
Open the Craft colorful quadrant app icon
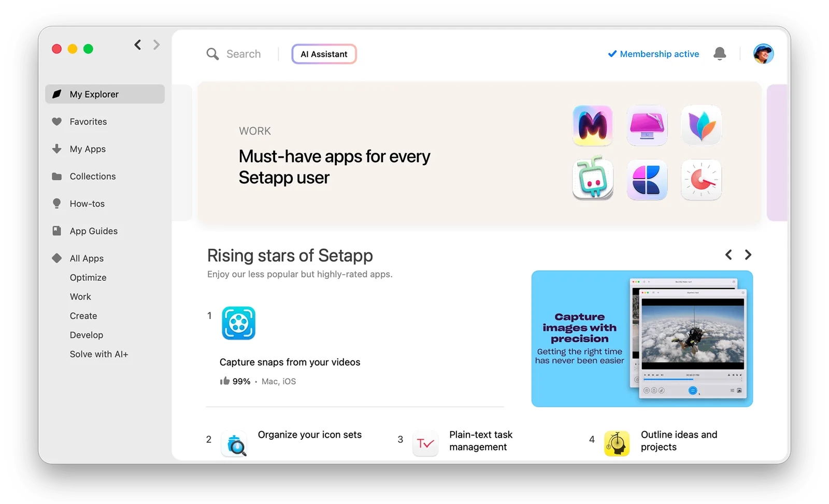coord(647,180)
